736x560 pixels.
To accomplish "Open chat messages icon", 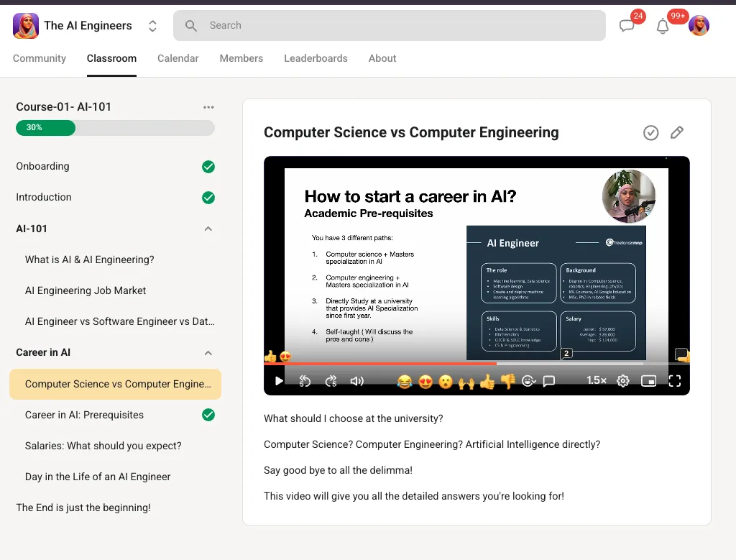I will coord(627,26).
